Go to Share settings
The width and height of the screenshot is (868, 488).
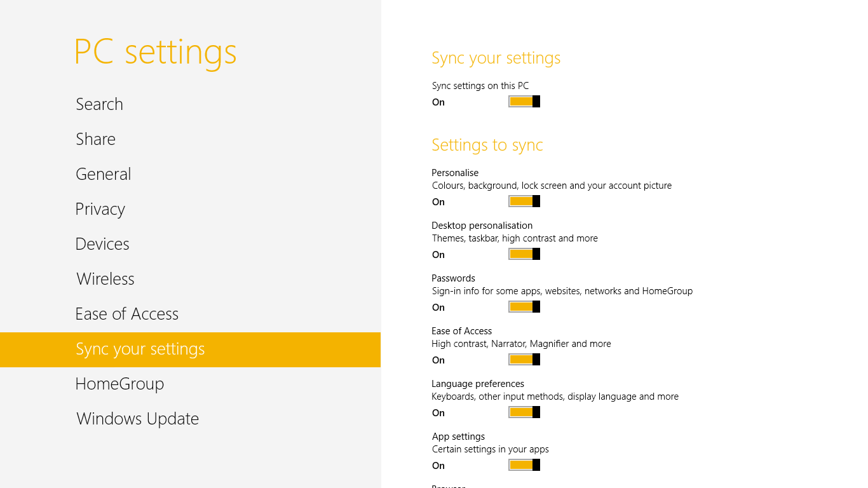(x=96, y=139)
